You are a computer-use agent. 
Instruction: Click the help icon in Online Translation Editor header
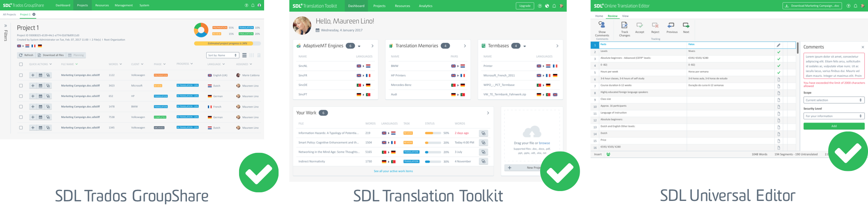[x=848, y=6]
